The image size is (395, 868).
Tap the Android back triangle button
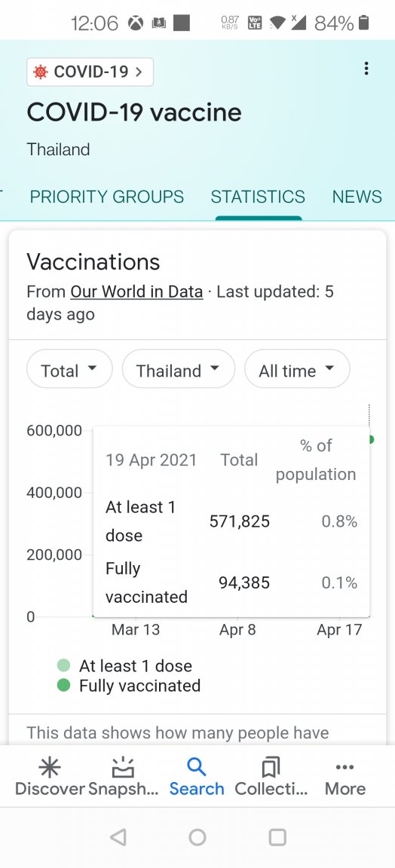(x=118, y=837)
